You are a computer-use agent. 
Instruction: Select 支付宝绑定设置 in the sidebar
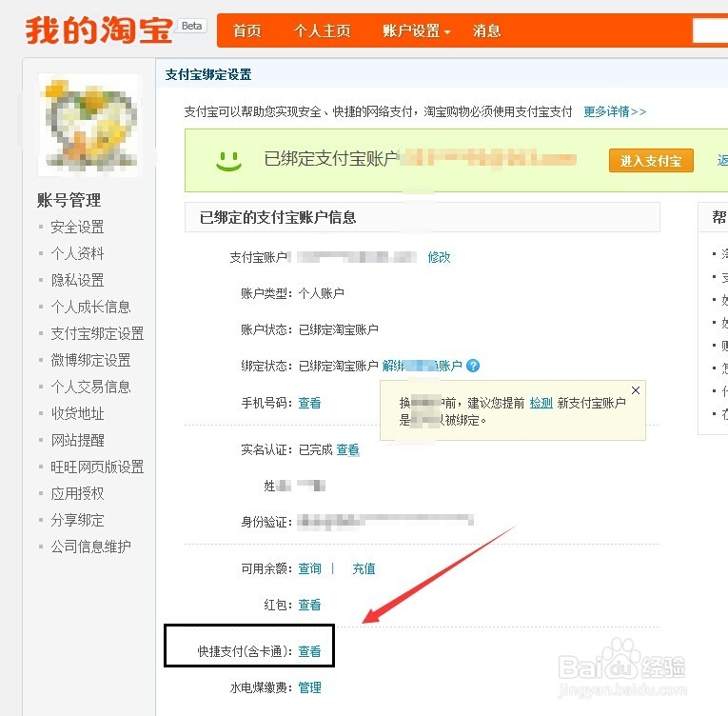coord(97,333)
